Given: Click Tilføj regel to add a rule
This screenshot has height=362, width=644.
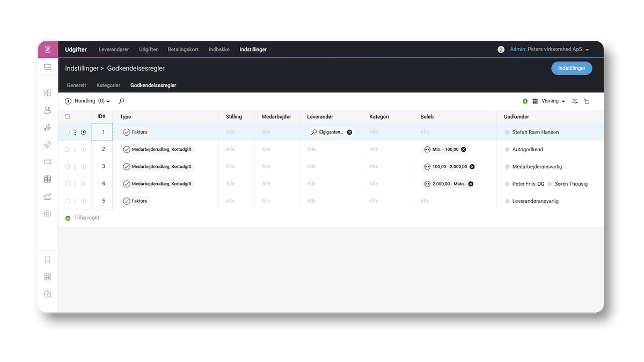Looking at the screenshot, I should pos(86,218).
